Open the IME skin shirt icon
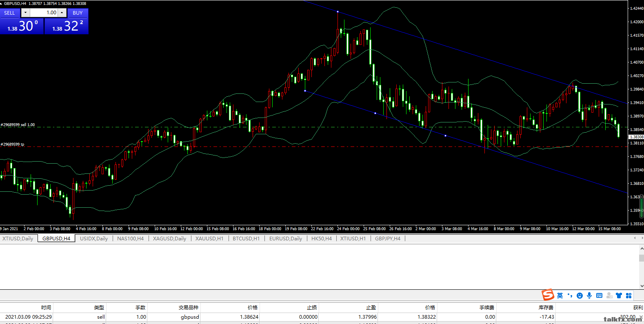The height and width of the screenshot is (324, 644). 619,295
